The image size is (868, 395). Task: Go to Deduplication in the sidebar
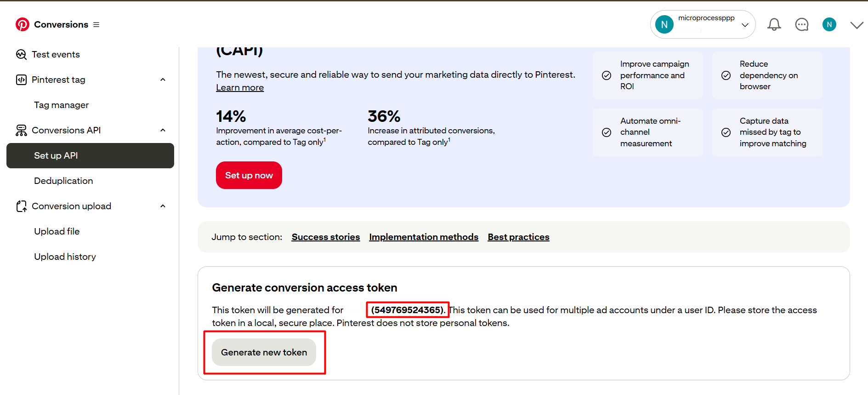pos(63,181)
